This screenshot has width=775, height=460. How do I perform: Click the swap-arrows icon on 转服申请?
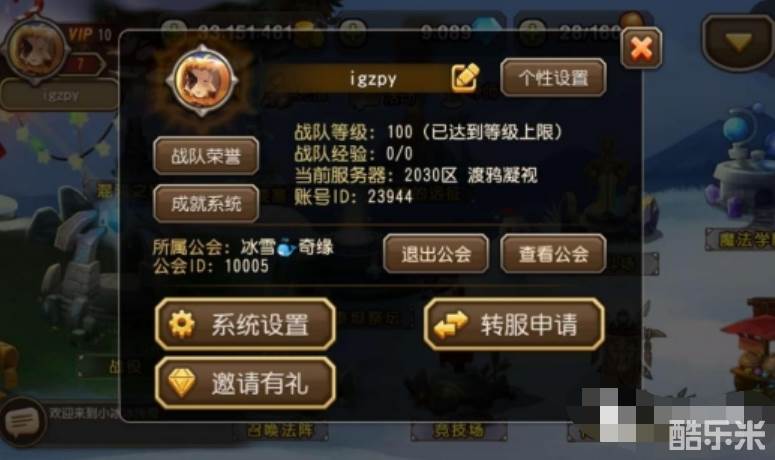pyautogui.click(x=451, y=325)
